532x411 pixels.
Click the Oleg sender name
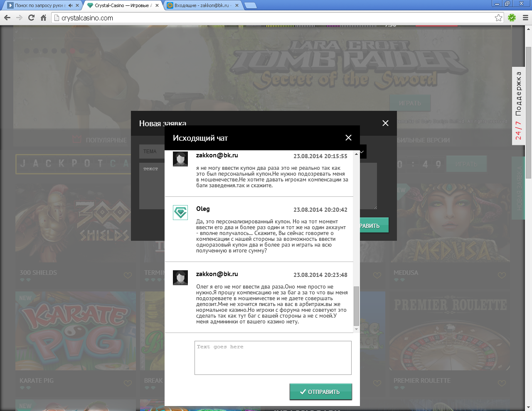tap(203, 209)
